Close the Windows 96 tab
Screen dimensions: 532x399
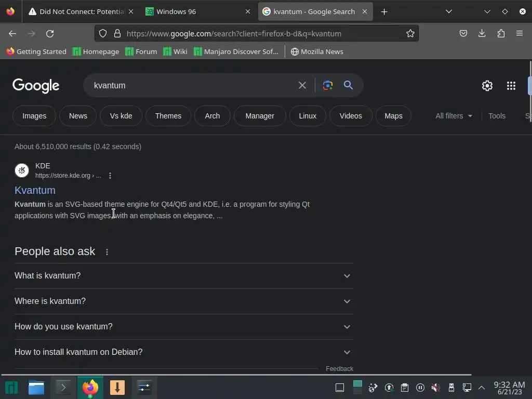[248, 12]
